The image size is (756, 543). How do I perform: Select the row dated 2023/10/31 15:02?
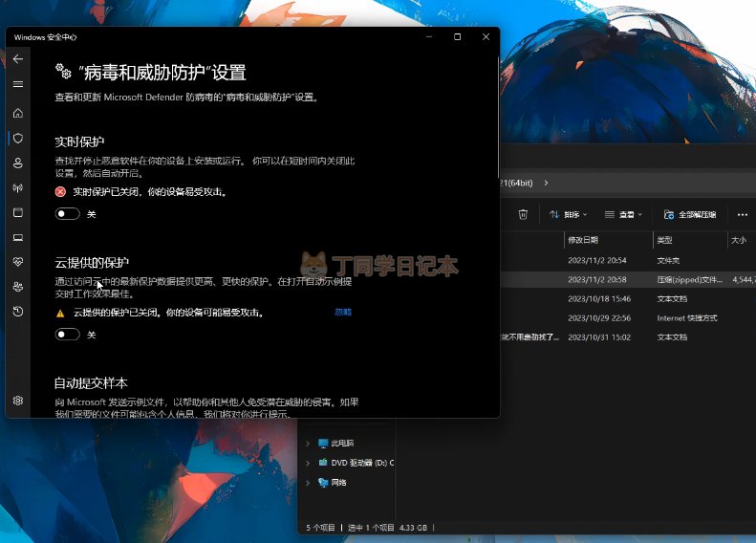(628, 337)
